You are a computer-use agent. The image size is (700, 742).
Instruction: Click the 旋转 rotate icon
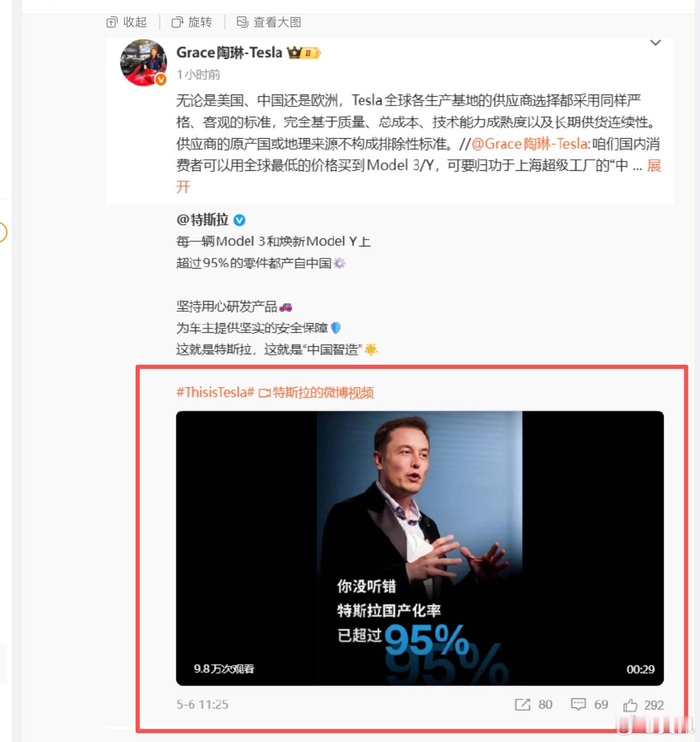tap(177, 22)
